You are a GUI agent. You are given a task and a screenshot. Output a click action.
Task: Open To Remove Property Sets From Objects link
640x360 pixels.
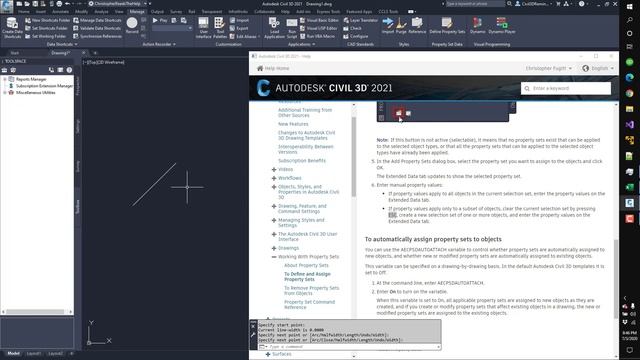(311, 291)
